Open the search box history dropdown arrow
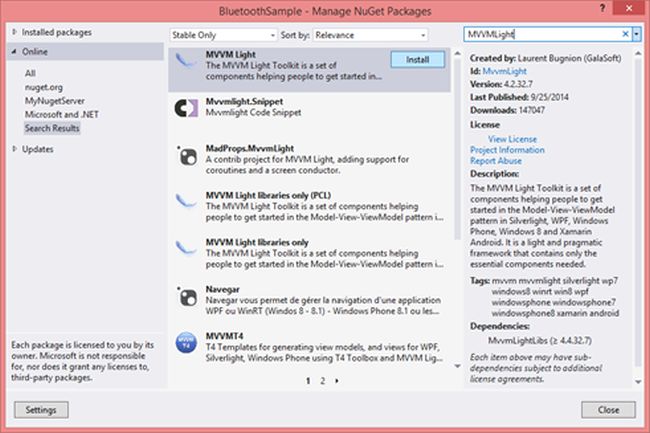This screenshot has height=433, width=650. [x=636, y=34]
